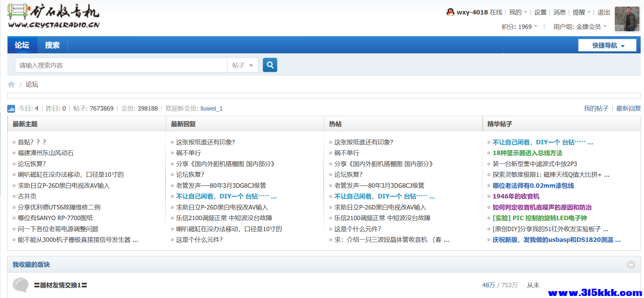Screen dimensions: 644x298
Task: Open new member liuwei_1 profile
Action: (x=212, y=109)
